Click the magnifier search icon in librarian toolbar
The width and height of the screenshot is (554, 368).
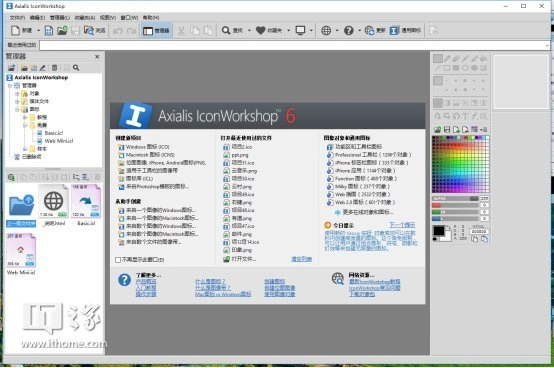coord(76,68)
